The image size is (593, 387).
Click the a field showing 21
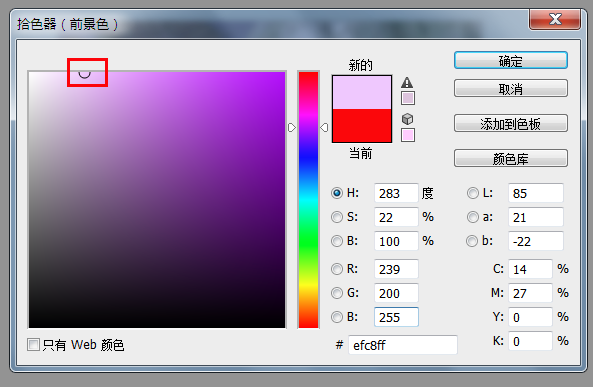(x=536, y=217)
